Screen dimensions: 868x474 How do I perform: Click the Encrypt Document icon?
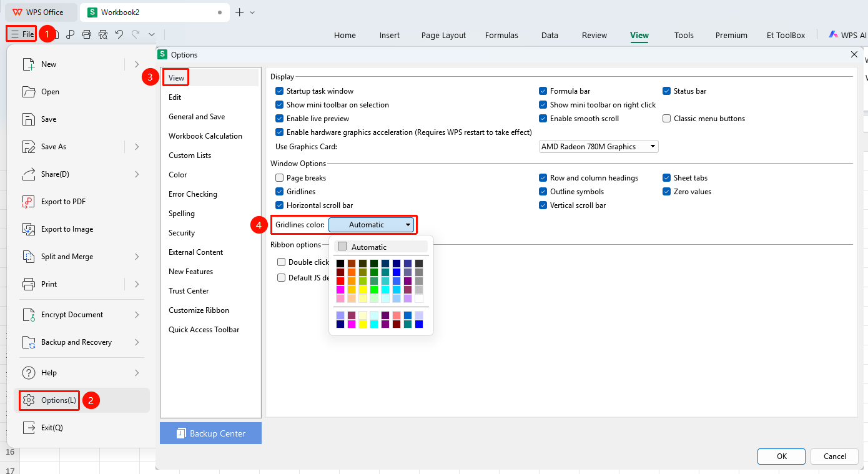[x=29, y=315]
